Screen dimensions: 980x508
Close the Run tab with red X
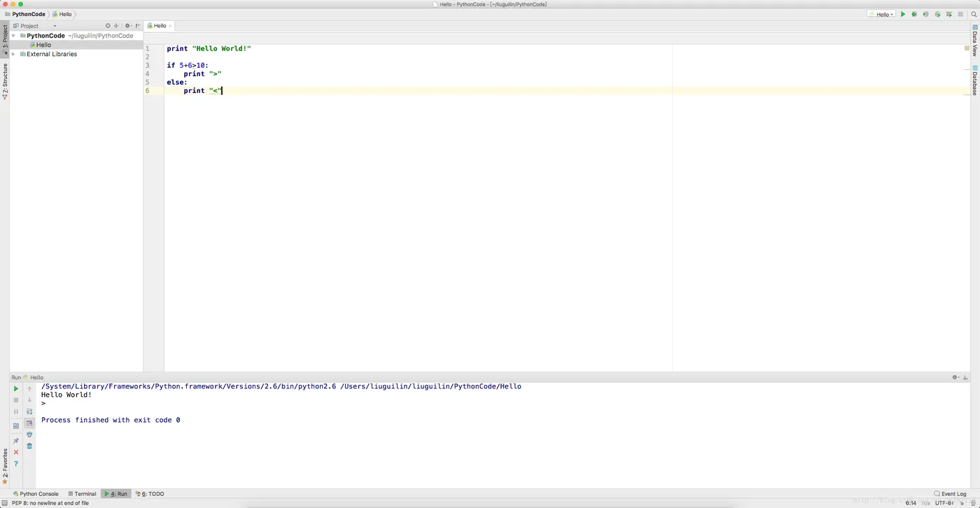(x=16, y=452)
